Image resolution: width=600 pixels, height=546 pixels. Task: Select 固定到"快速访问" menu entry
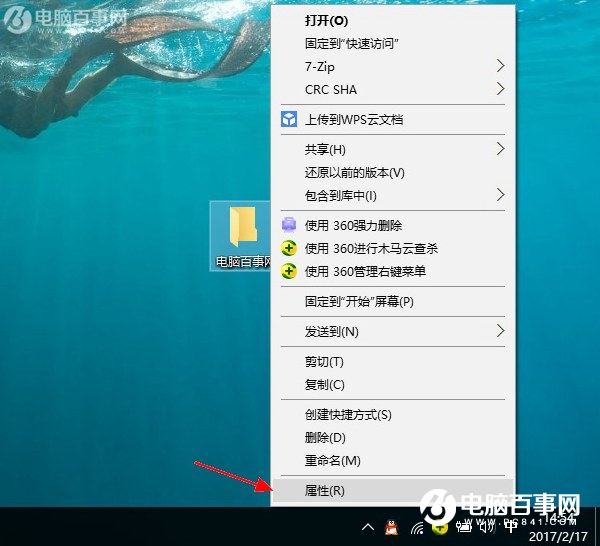[x=393, y=44]
